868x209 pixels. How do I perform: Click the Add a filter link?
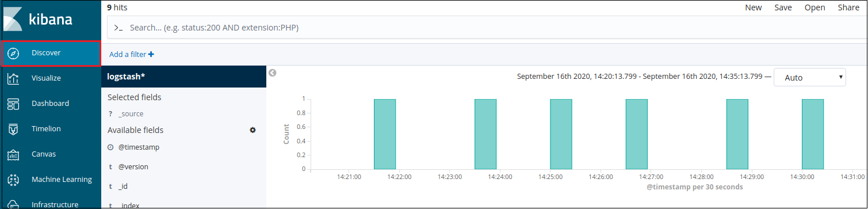tap(132, 54)
